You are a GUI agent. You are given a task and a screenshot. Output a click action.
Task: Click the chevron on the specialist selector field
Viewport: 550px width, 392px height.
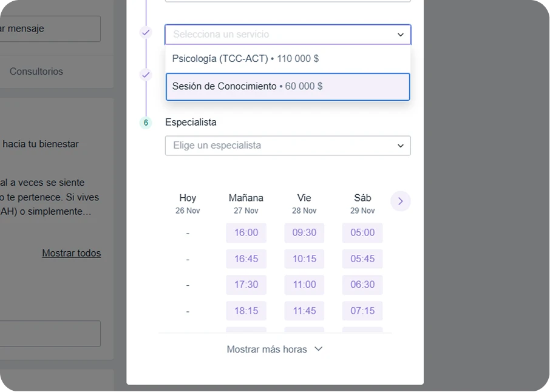tap(400, 146)
